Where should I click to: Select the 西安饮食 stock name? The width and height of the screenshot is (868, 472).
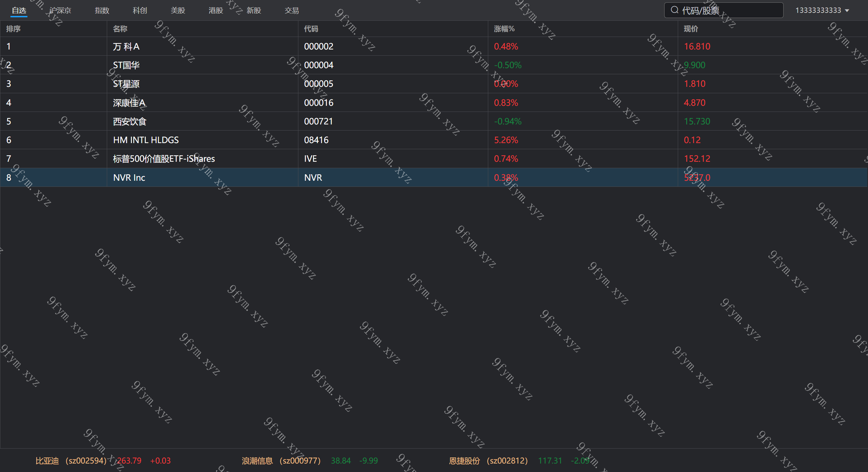click(x=130, y=121)
